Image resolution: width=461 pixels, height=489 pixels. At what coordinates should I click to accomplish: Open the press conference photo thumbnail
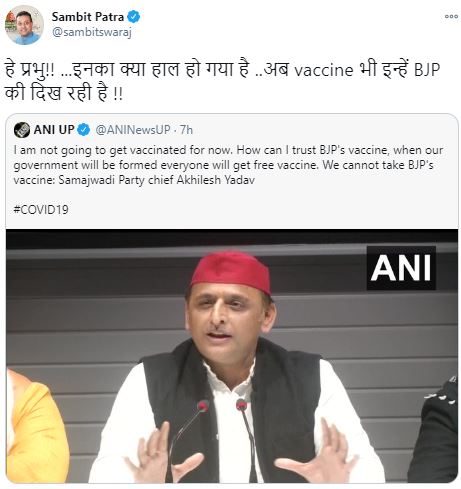tap(232, 356)
